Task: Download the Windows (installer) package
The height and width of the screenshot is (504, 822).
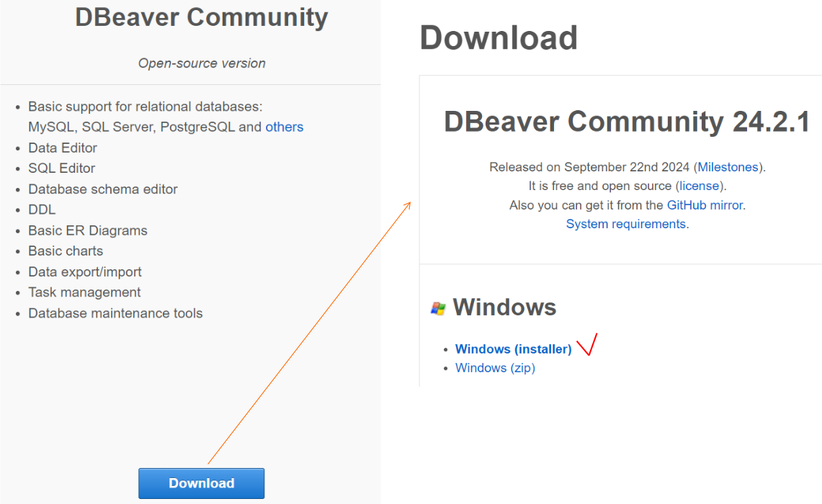Action: pyautogui.click(x=513, y=349)
